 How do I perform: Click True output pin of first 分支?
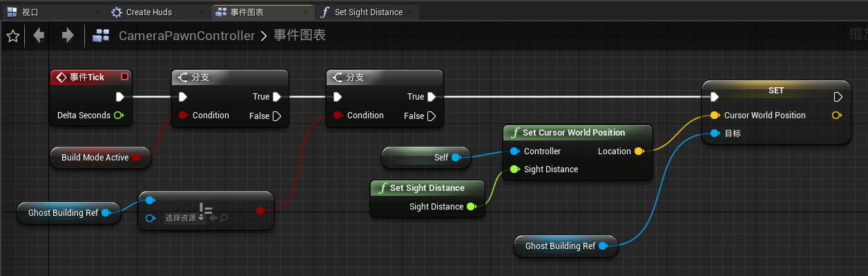276,97
